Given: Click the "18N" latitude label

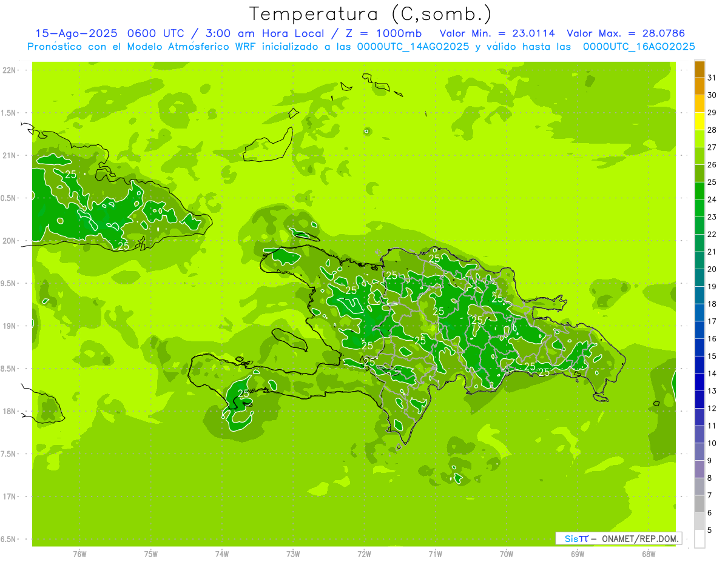Looking at the screenshot, I should point(10,411).
